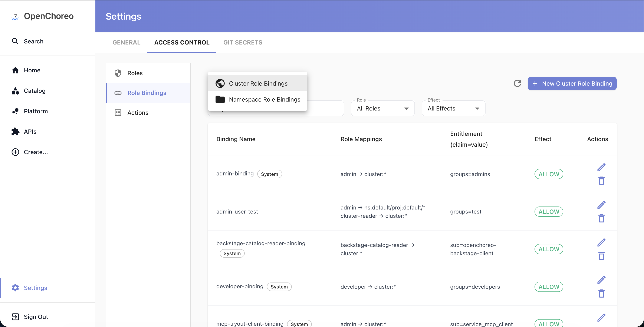The image size is (644, 327).
Task: Open the Actions section in access control
Action: (x=138, y=112)
